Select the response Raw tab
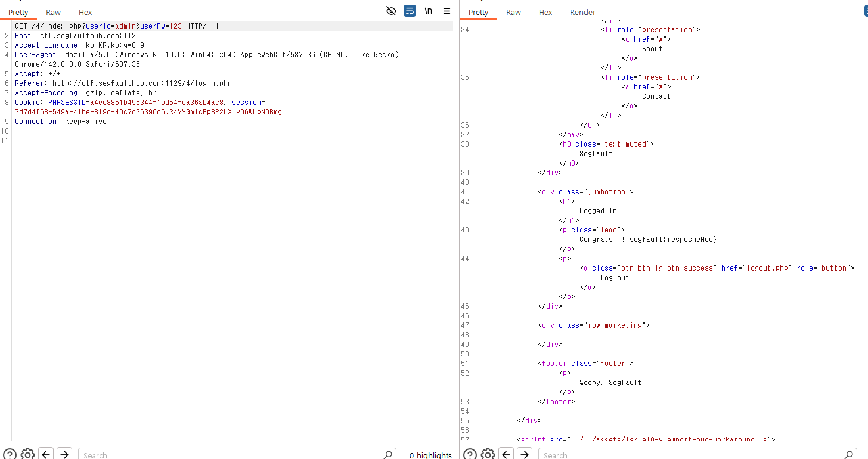 pyautogui.click(x=513, y=12)
